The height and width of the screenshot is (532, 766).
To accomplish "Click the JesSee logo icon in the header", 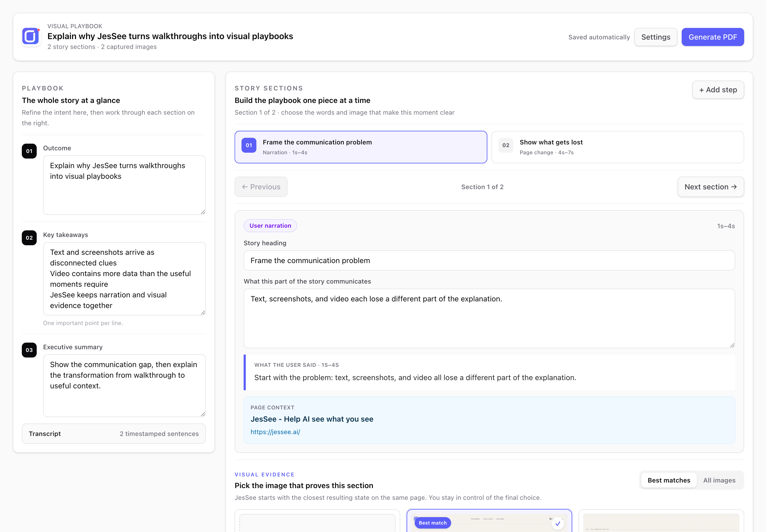I will 31,37.
